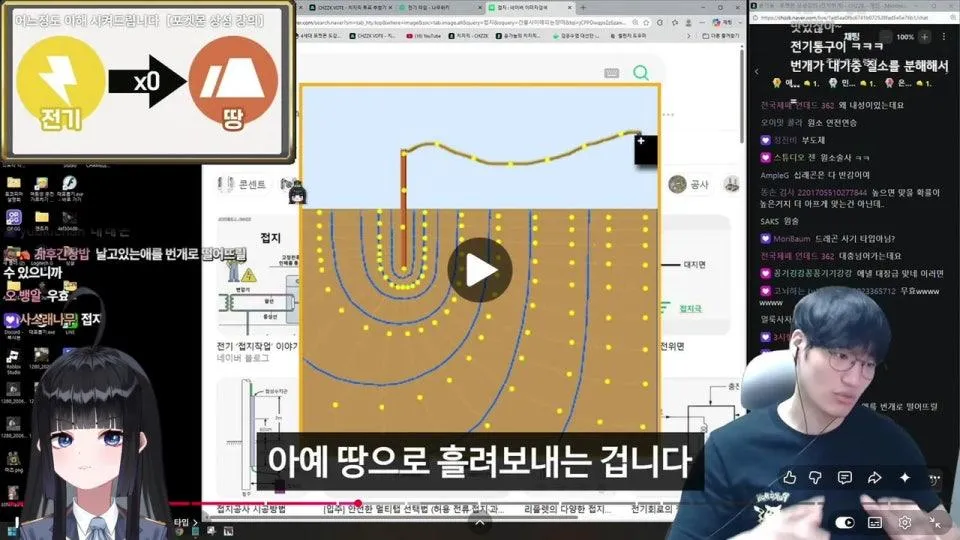The image size is (960, 540).
Task: Click the browser address bar URL
Action: [462, 23]
